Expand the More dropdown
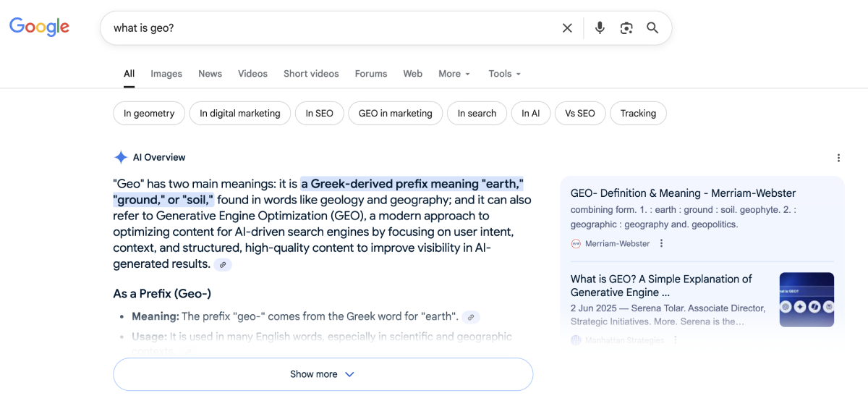Image resolution: width=868 pixels, height=401 pixels. 454,74
